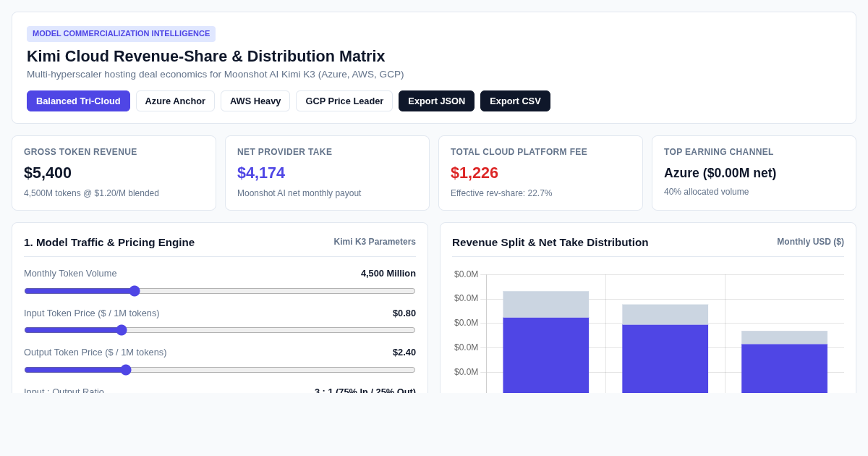Click Model Traffic & Pricing Engine heading
The height and width of the screenshot is (456, 868).
[109, 242]
